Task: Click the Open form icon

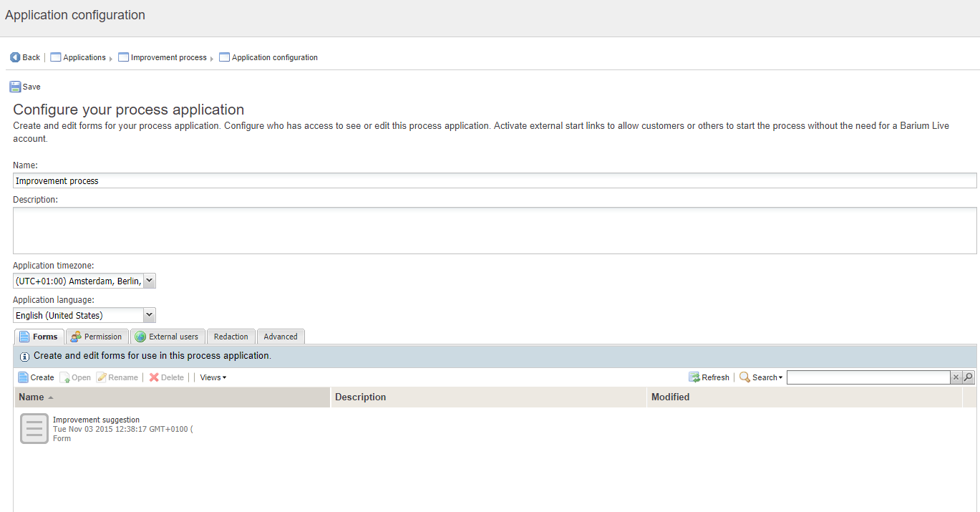Action: 67,377
